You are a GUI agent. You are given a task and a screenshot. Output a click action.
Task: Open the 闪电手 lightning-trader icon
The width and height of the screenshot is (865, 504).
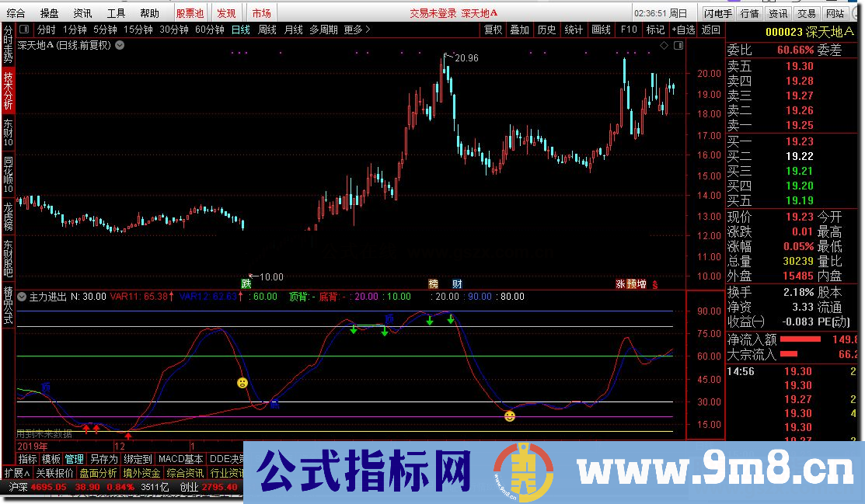tap(719, 12)
